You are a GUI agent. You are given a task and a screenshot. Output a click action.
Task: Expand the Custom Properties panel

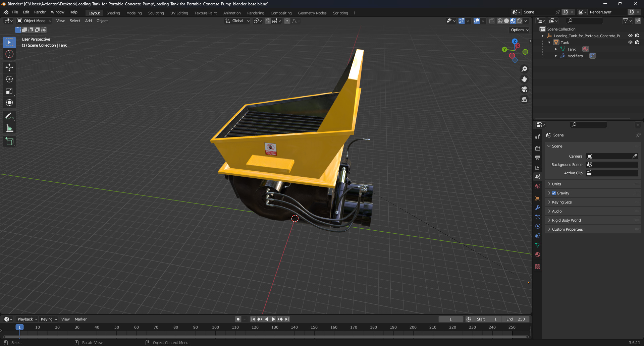tap(593, 229)
